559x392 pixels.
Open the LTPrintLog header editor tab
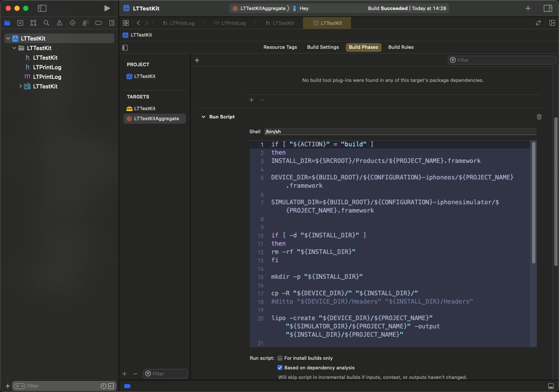point(179,23)
